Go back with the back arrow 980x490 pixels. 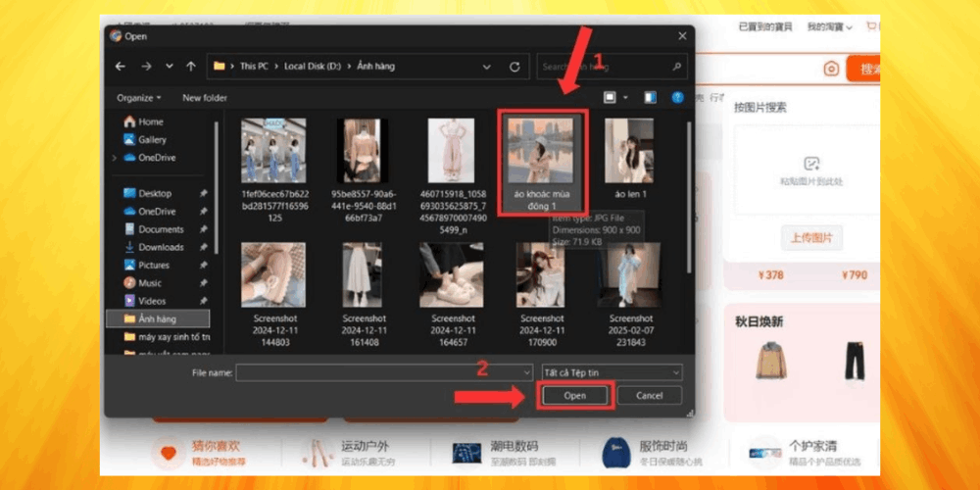(121, 67)
